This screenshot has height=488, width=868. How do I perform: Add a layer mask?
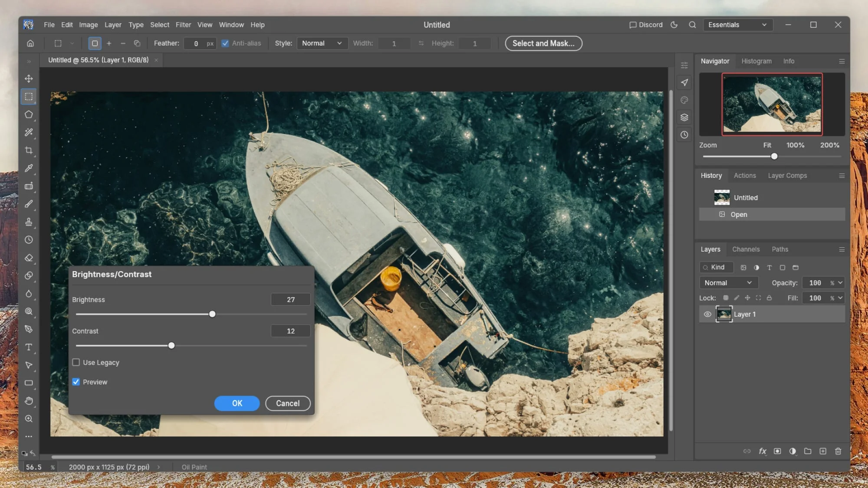tap(777, 451)
